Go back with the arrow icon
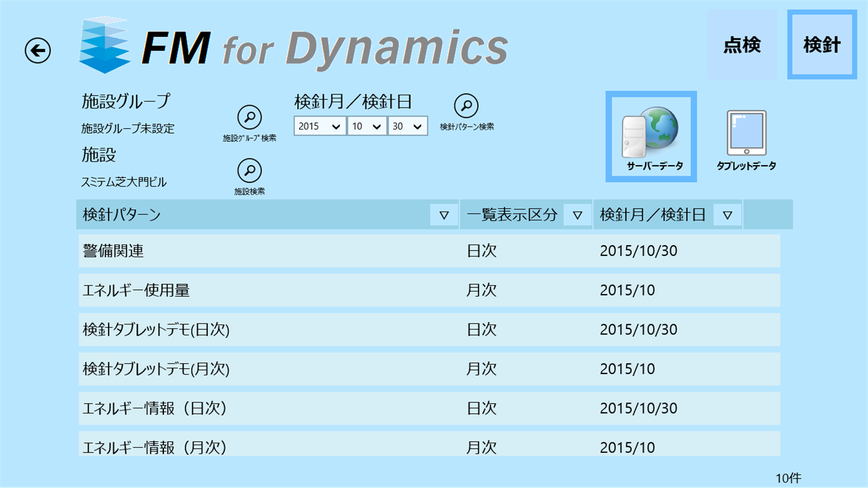Viewport: 868px width, 488px height. [38, 51]
